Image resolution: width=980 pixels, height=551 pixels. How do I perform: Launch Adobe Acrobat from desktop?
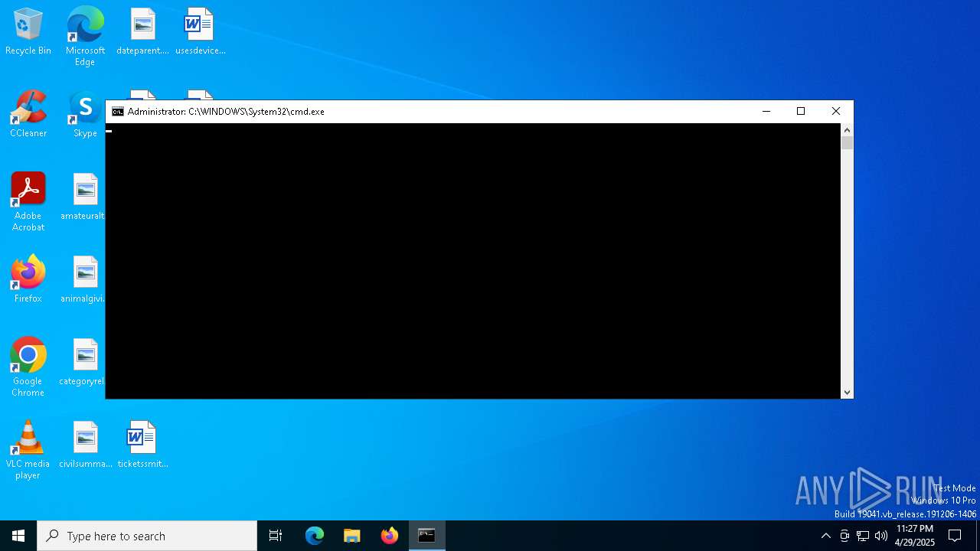(x=28, y=202)
